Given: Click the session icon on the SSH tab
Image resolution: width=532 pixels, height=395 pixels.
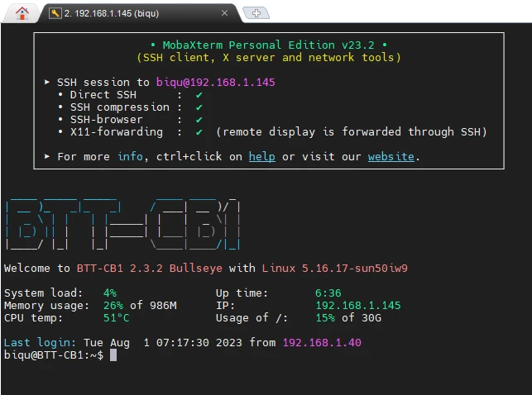Looking at the screenshot, I should click(55, 13).
